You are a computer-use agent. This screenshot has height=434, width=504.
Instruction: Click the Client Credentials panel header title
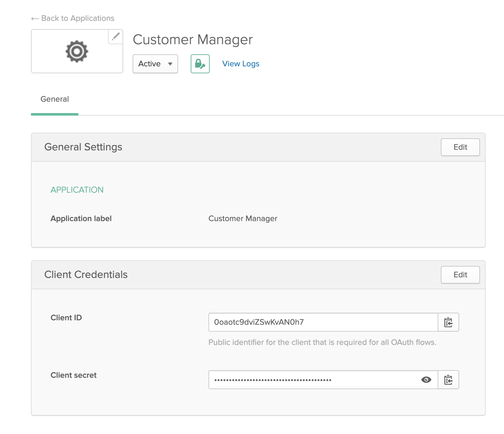tap(86, 274)
